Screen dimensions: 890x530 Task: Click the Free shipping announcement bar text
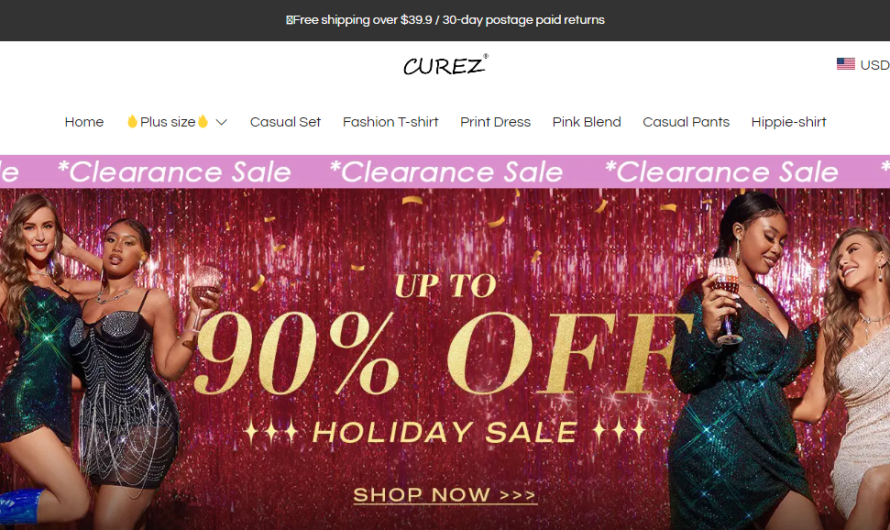(446, 20)
